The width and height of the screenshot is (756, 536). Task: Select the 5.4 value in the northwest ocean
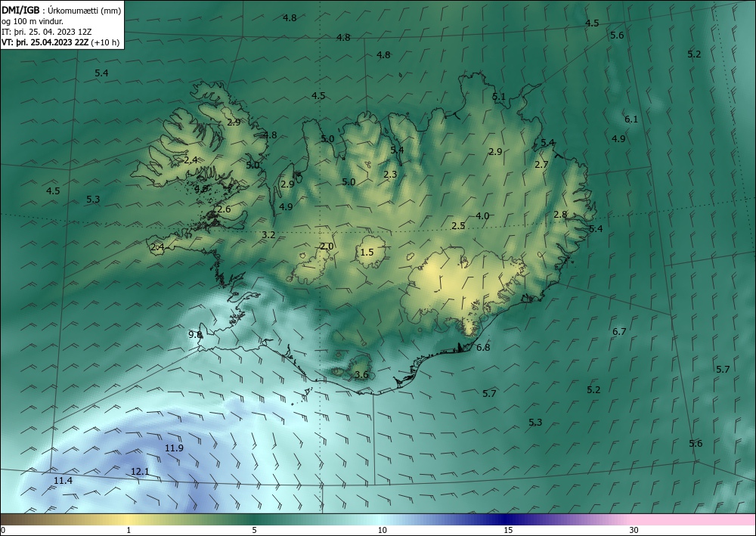click(101, 73)
